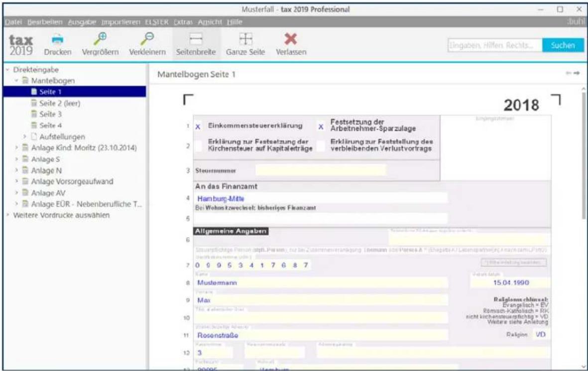
Task: Click the Mustermann name field
Action: click(321, 282)
